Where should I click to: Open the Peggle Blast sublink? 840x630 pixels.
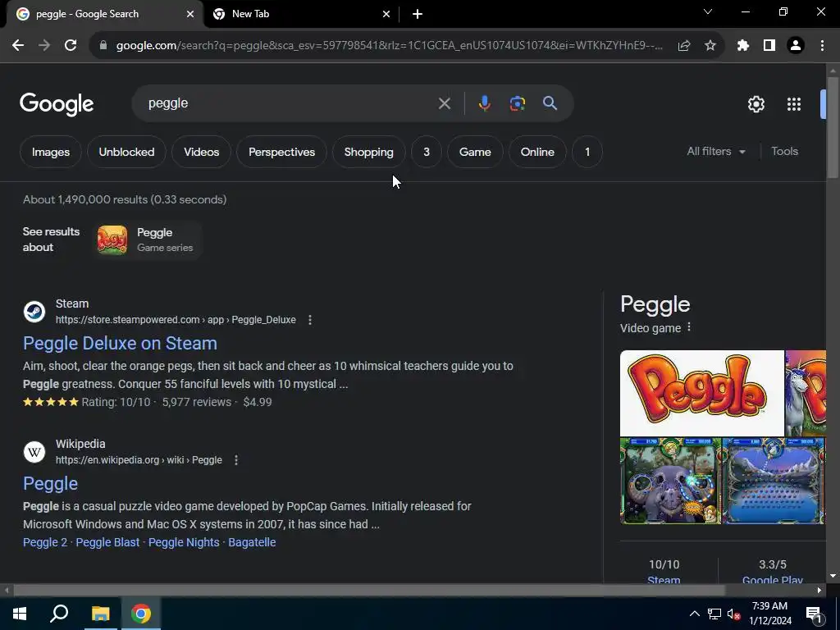click(x=107, y=542)
